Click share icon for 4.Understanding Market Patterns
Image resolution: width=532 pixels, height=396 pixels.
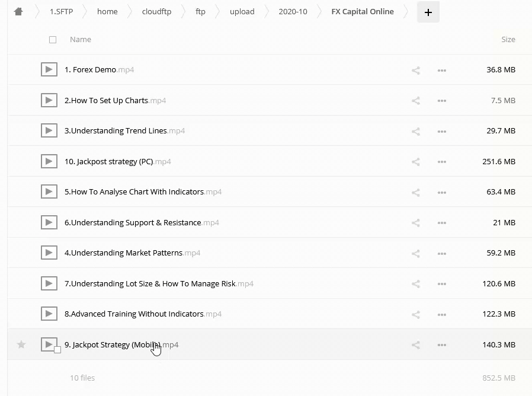point(416,253)
